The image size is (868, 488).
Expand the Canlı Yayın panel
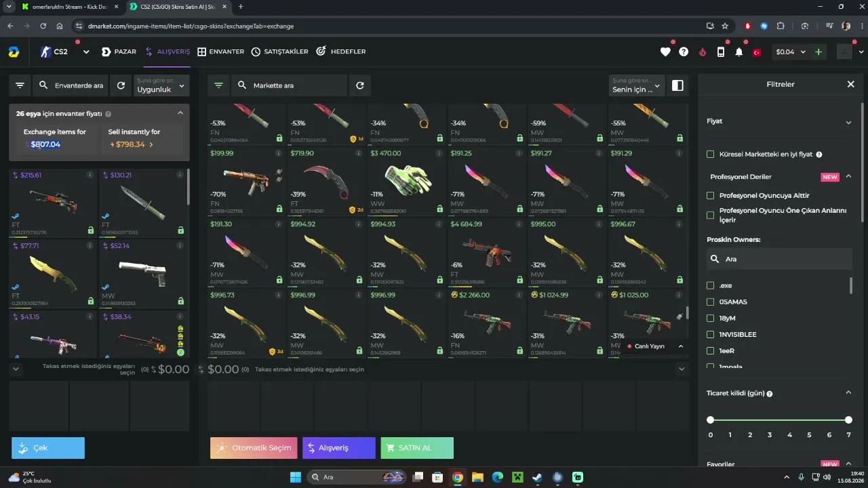click(681, 346)
